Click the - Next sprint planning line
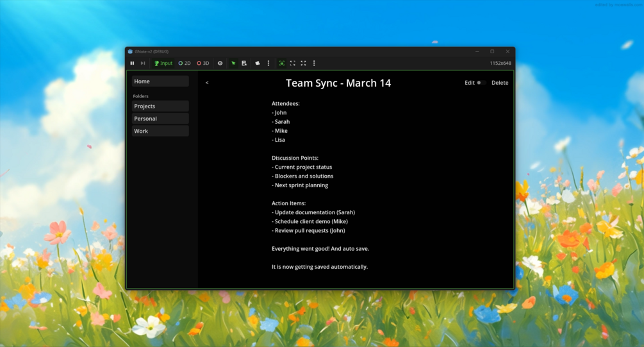This screenshot has height=347, width=644. [x=300, y=185]
